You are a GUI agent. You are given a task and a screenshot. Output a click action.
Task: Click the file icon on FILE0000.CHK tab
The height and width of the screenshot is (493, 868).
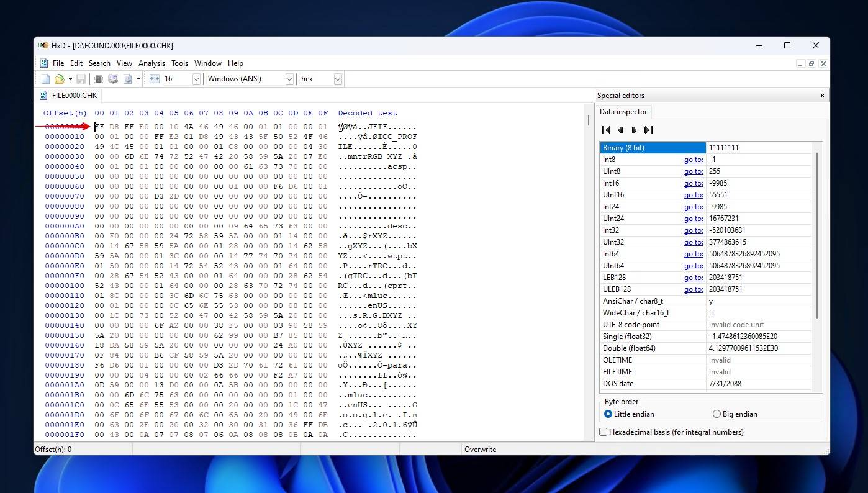coord(43,96)
